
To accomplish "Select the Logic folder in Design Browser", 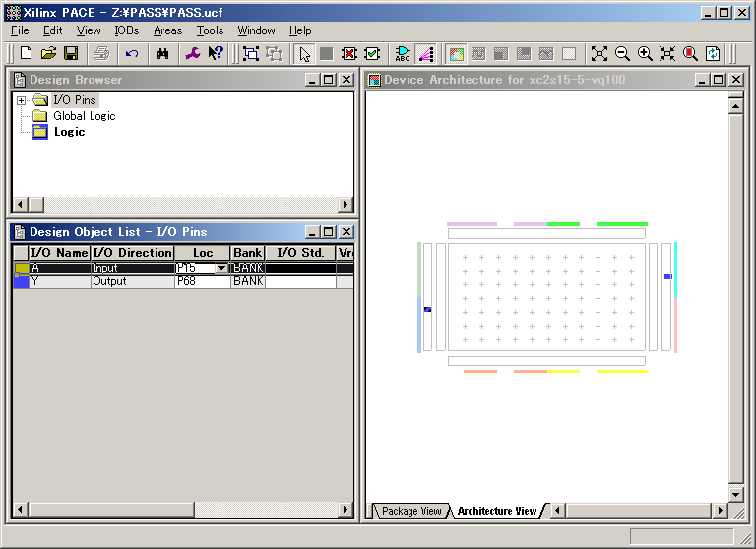I will point(70,132).
